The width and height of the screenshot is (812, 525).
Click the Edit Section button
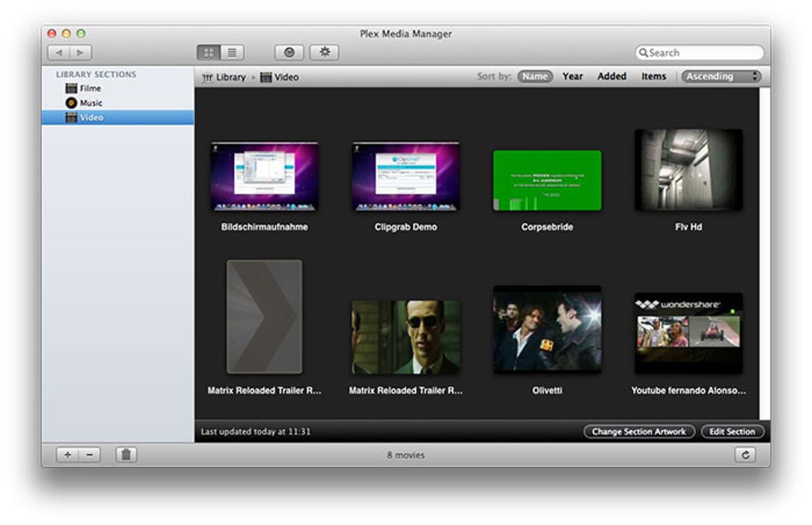coord(732,431)
